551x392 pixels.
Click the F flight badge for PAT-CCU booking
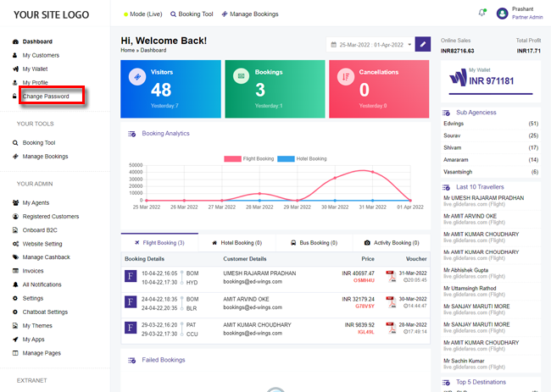click(131, 328)
